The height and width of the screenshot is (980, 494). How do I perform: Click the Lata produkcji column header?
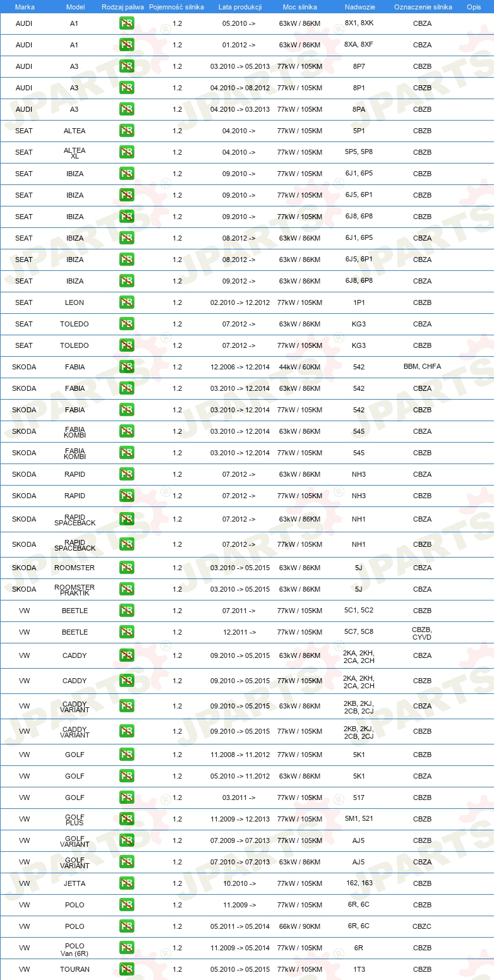(x=240, y=7)
